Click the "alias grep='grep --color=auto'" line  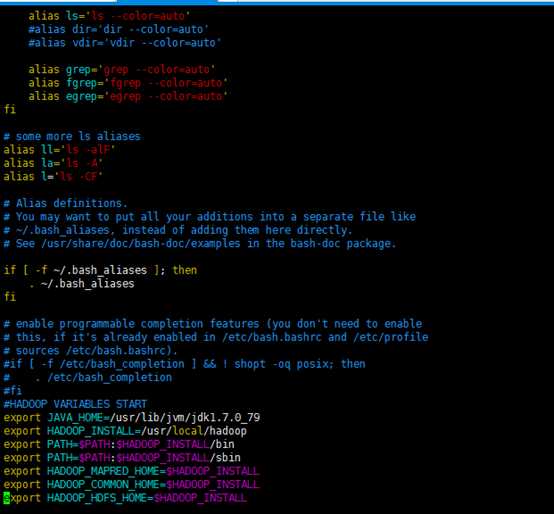(x=122, y=70)
